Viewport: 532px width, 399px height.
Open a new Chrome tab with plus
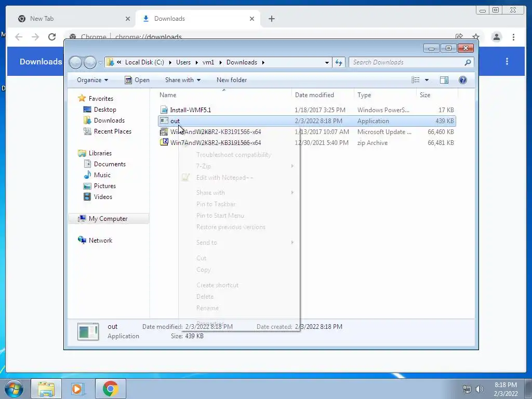coord(271,19)
